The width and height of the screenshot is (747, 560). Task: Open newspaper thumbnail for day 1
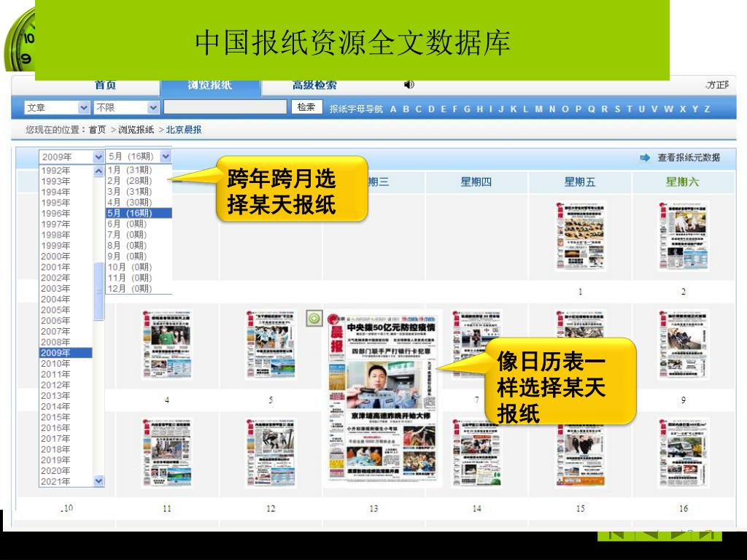click(x=580, y=236)
